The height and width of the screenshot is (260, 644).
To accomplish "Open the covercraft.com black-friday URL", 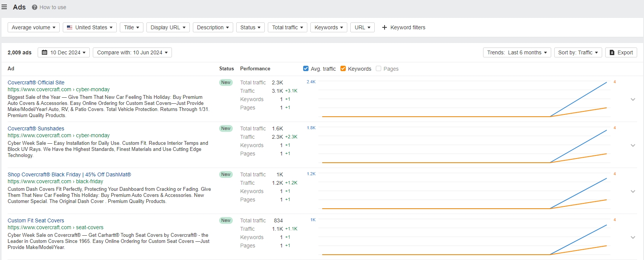I will point(55,181).
